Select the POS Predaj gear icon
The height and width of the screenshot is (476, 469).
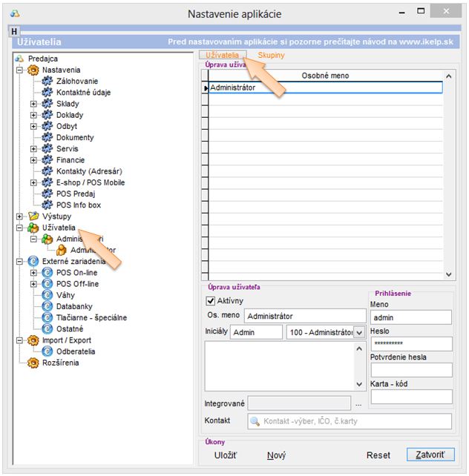click(47, 194)
